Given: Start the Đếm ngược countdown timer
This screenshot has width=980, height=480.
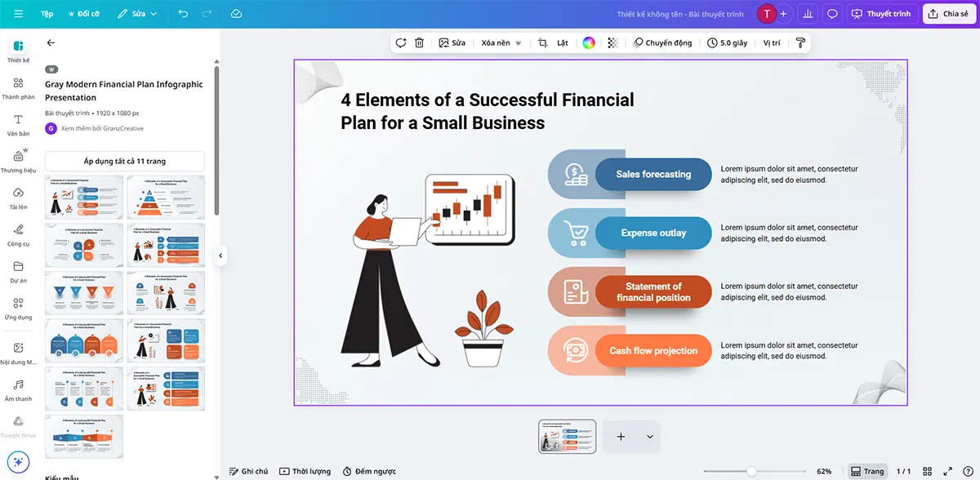Looking at the screenshot, I should (369, 471).
